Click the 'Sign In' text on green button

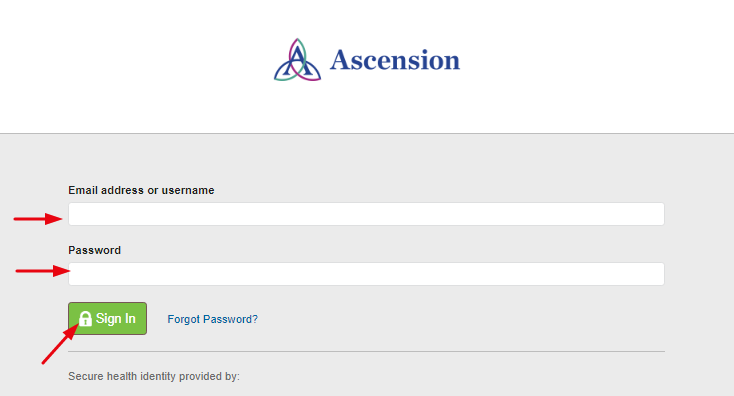coord(116,318)
